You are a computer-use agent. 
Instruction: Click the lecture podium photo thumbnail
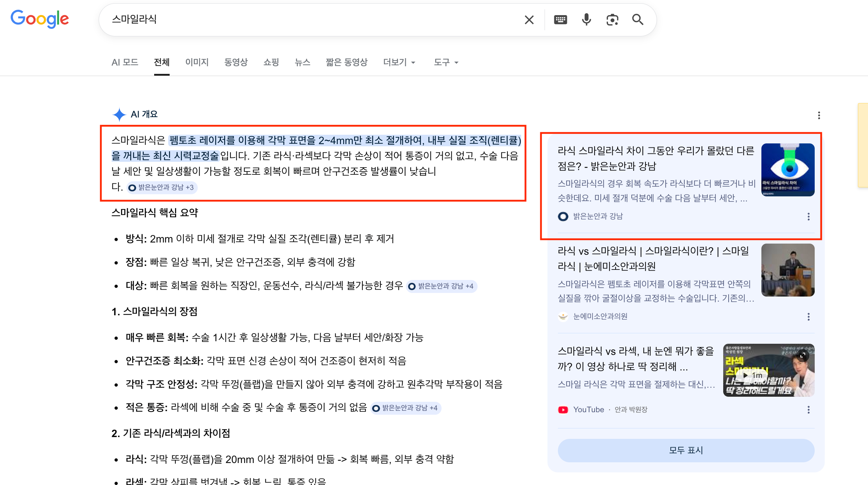[x=788, y=270]
